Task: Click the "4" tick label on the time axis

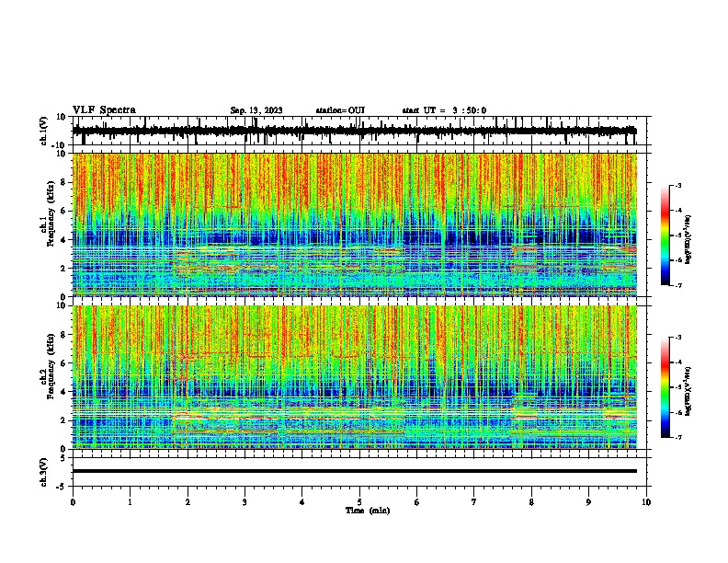Action: 302,502
